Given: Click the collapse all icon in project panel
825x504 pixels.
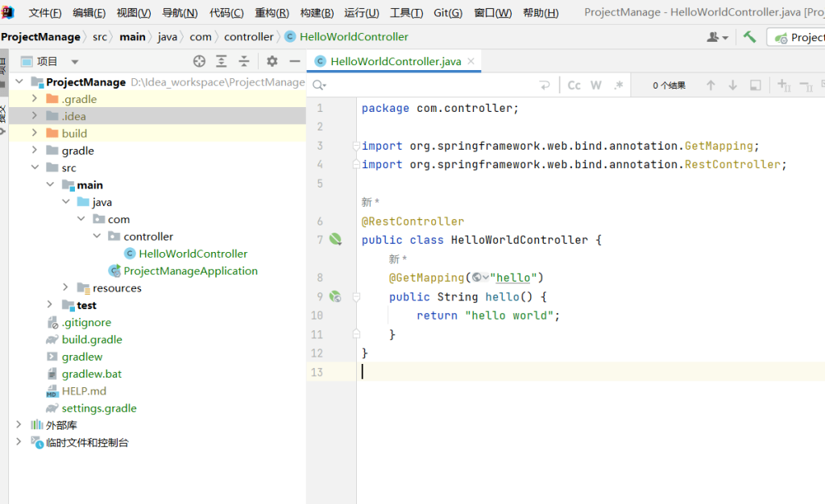Looking at the screenshot, I should [x=244, y=61].
